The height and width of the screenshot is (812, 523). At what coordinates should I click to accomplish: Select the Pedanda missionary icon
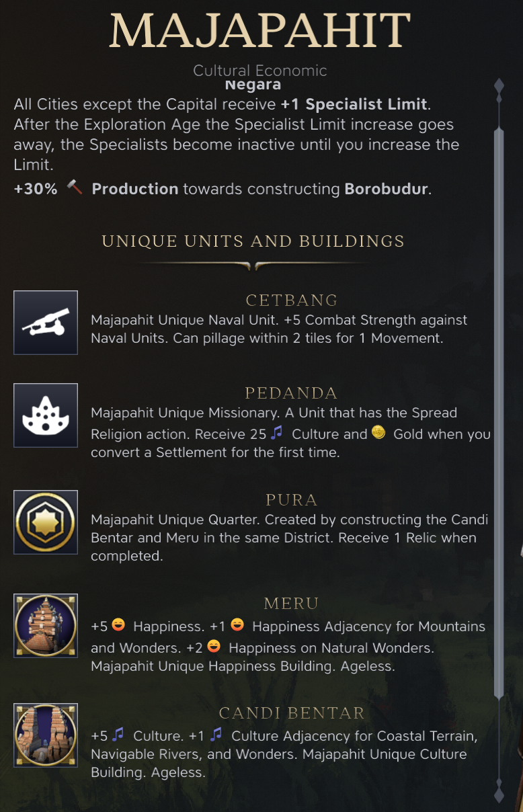point(46,415)
